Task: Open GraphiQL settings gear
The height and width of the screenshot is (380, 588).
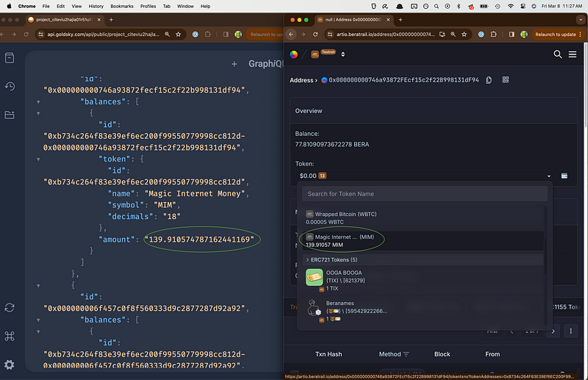Action: (x=10, y=365)
